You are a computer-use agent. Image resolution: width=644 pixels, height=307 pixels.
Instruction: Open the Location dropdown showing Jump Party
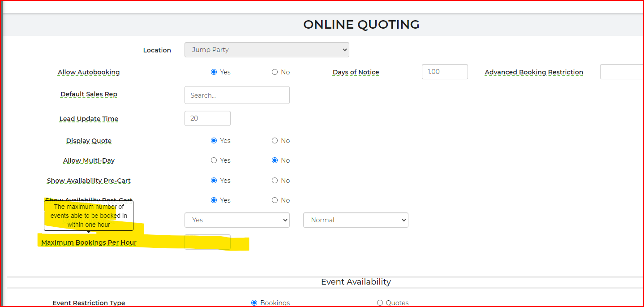(x=266, y=50)
